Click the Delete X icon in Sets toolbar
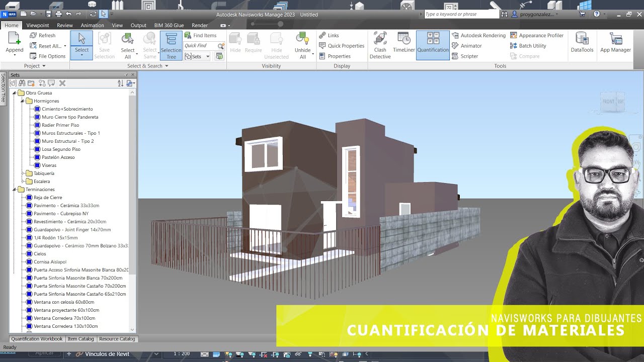 pos(62,83)
